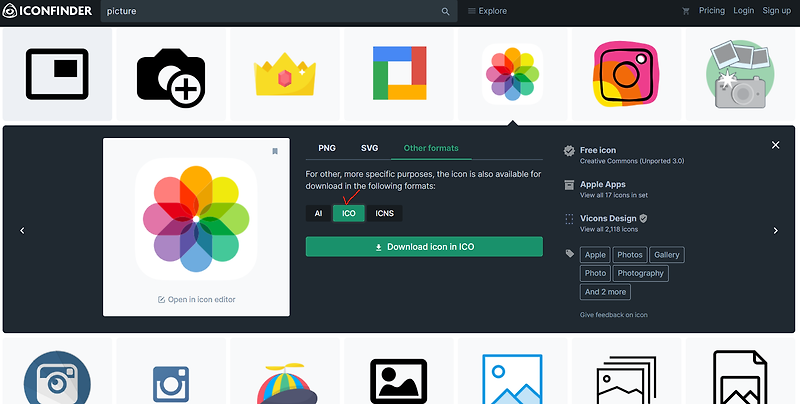This screenshot has height=404, width=800.
Task: Expand tags with 'And 2 more'
Action: [605, 292]
